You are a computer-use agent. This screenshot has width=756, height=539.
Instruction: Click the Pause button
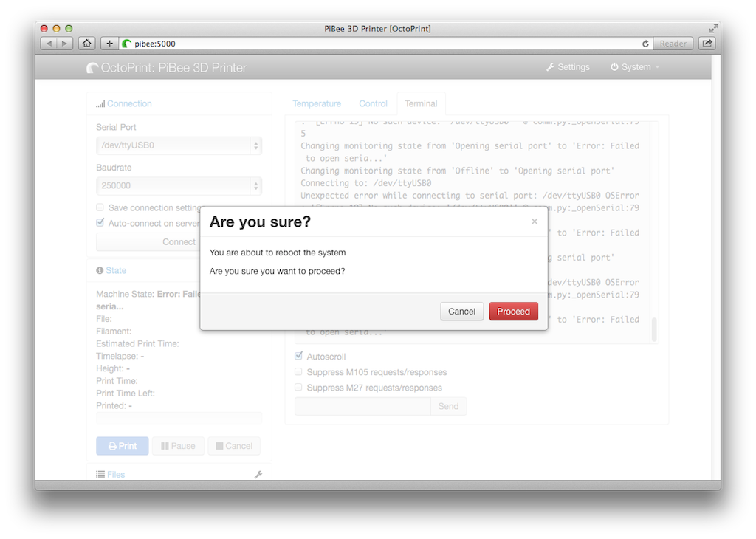(179, 446)
